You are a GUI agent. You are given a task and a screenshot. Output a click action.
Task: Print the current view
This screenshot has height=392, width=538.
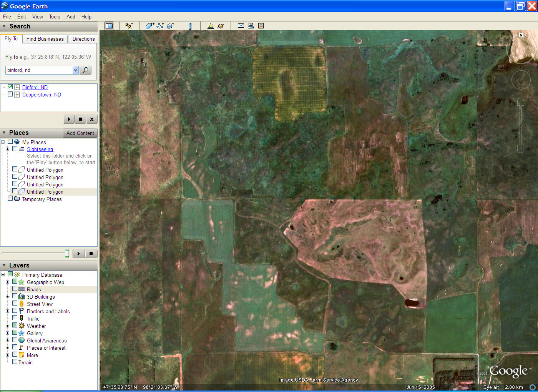251,26
